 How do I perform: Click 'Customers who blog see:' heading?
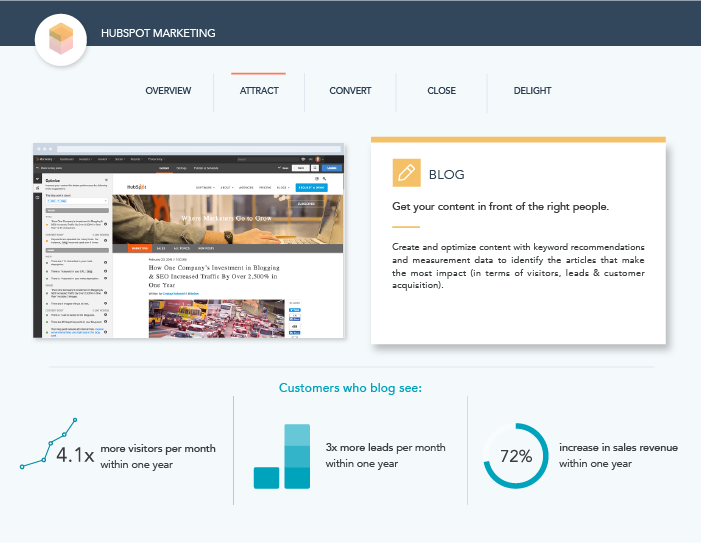pos(350,387)
